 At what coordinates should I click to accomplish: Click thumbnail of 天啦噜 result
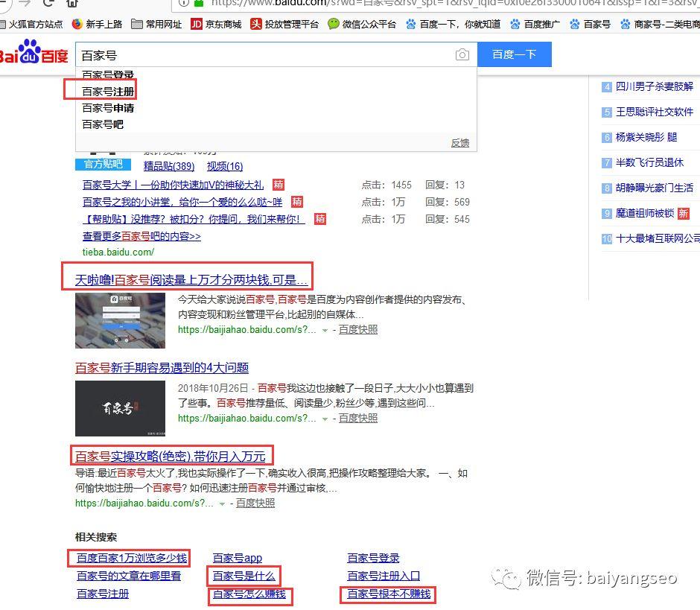[120, 320]
